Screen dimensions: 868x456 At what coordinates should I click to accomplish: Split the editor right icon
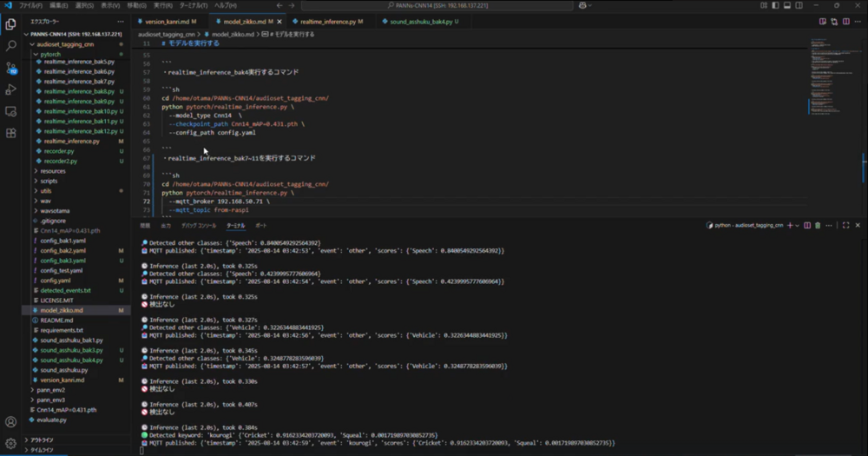(x=846, y=22)
